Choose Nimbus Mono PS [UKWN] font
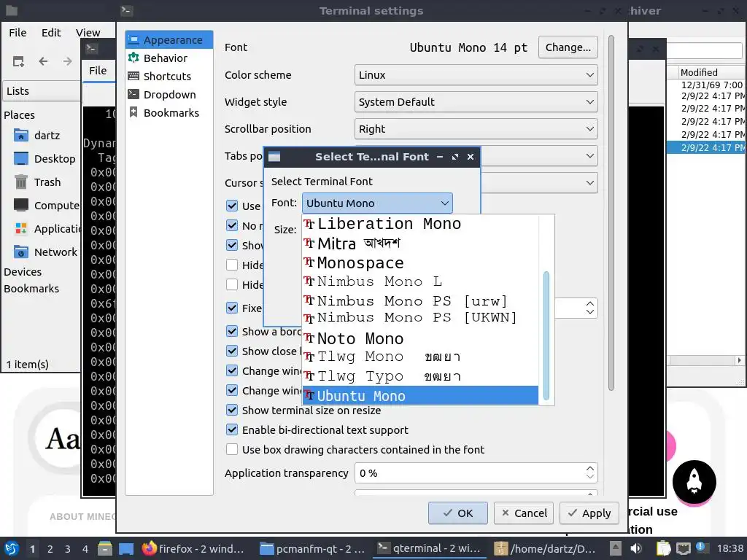Screen dimensions: 747x560 click(x=421, y=318)
